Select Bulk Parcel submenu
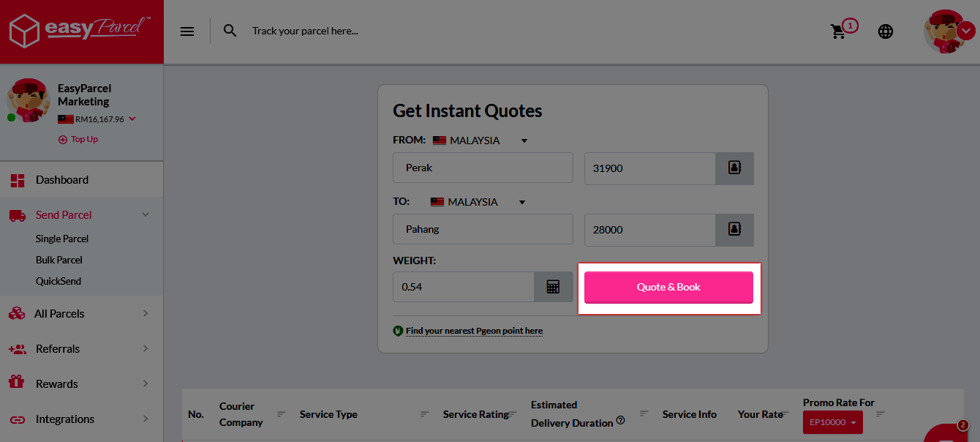Image resolution: width=980 pixels, height=442 pixels. 59,260
